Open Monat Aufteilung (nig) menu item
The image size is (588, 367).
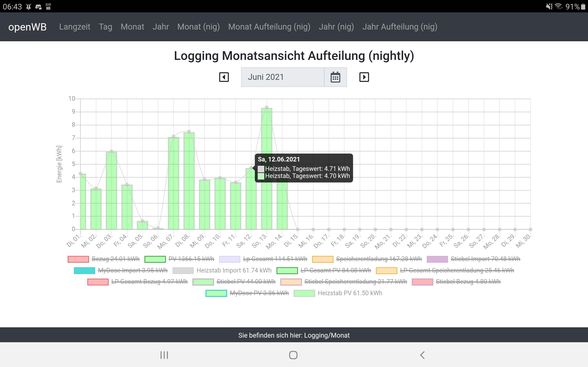269,27
